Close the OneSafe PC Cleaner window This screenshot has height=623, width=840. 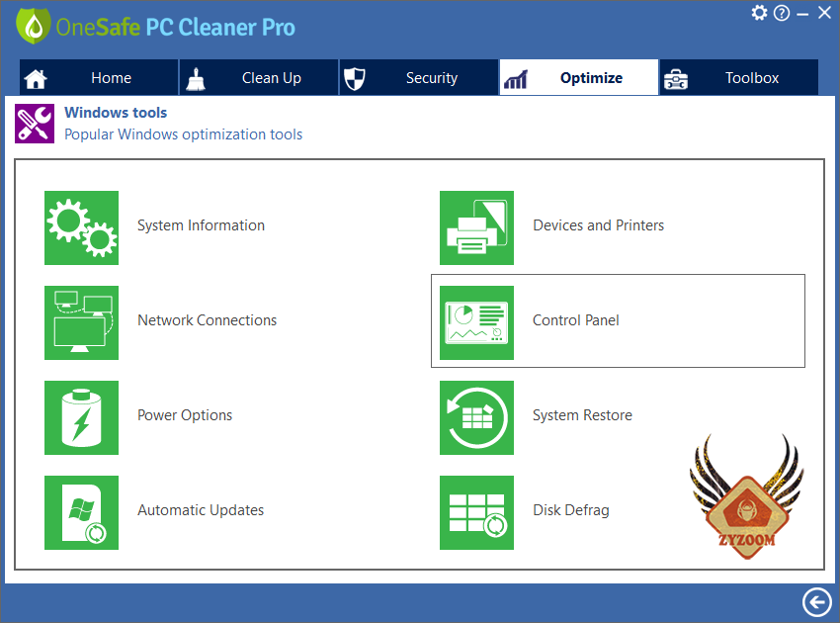pyautogui.click(x=824, y=13)
